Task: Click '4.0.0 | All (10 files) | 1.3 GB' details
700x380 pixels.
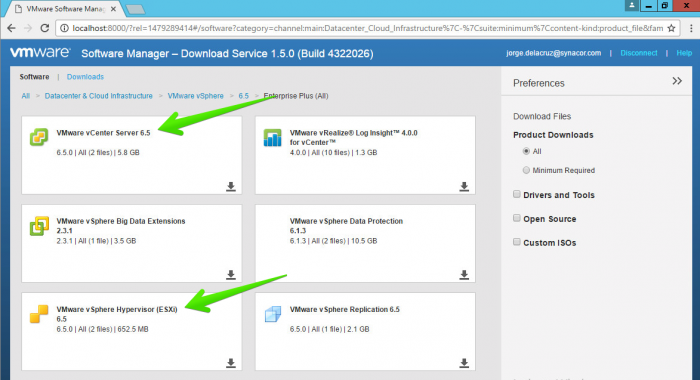Action: point(333,153)
